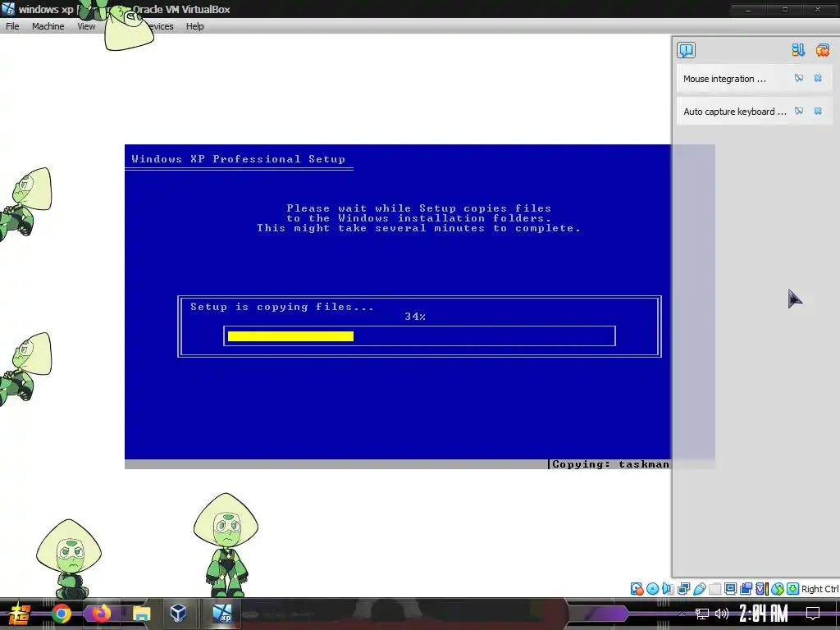Show hidden tray icons chevron
Screen dimensions: 840x630
pos(682,614)
